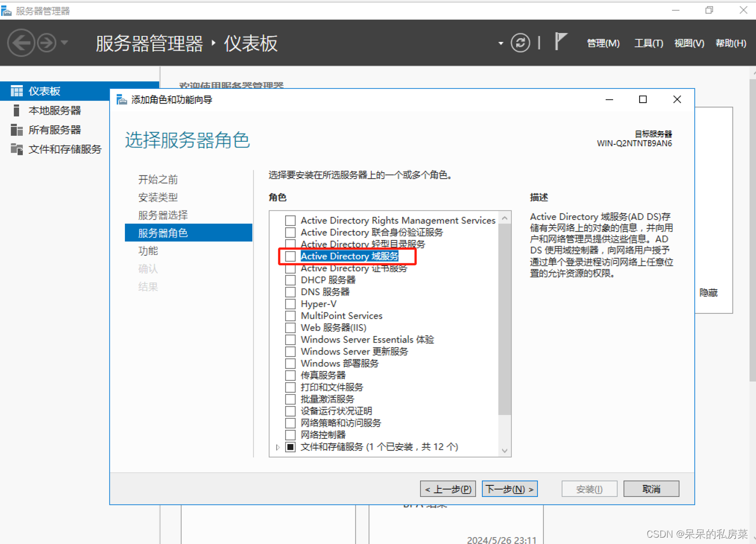Enable the DHCP 服务器 role checkbox
Screen dimensions: 756x544
290,280
